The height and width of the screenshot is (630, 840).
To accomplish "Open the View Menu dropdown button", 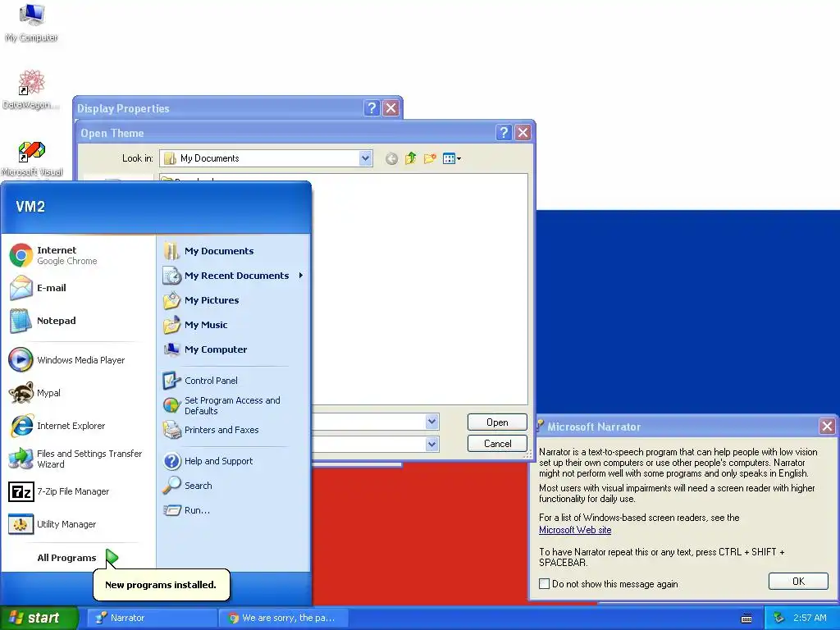I will coord(452,158).
